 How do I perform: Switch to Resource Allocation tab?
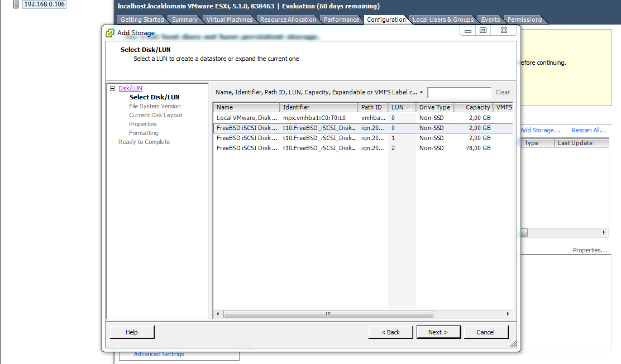(x=288, y=20)
